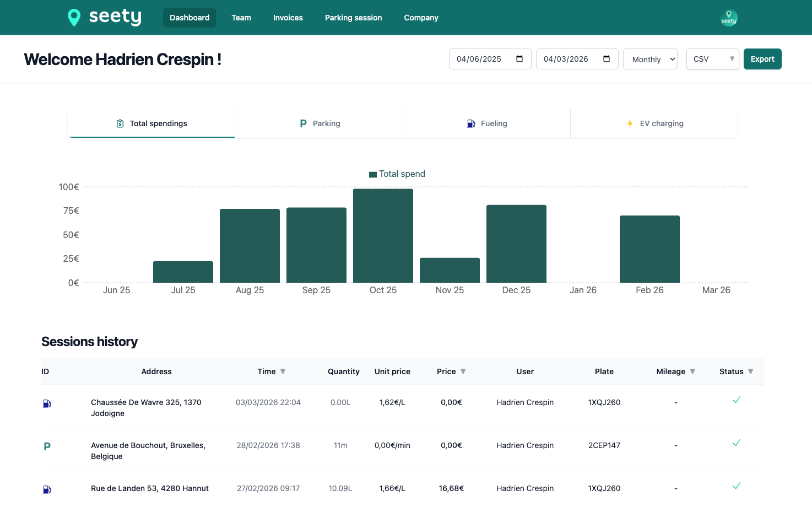Open the Monthly interval dropdown
The height and width of the screenshot is (512, 812).
pos(650,59)
